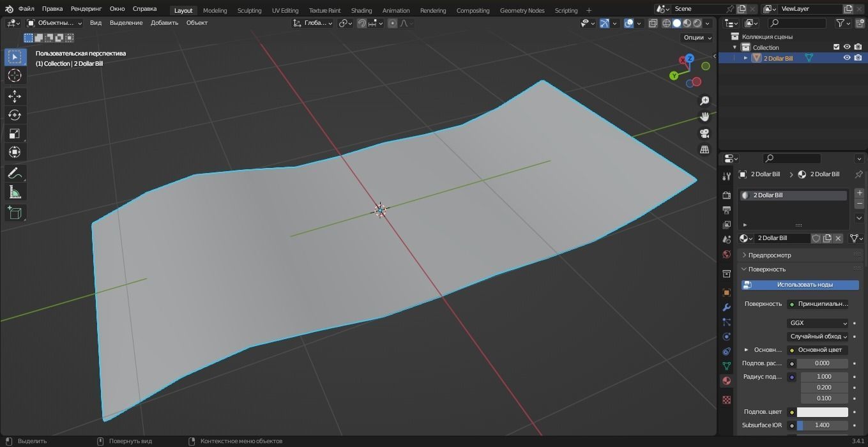Open the subsurface method dropdown
The height and width of the screenshot is (447, 868).
818,337
